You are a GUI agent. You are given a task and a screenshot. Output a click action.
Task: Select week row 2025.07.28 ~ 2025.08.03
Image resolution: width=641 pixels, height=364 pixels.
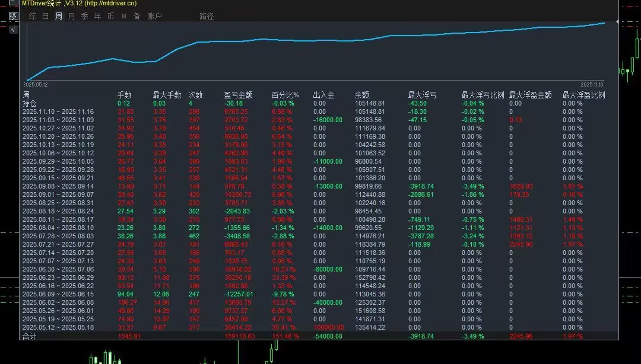click(x=58, y=236)
